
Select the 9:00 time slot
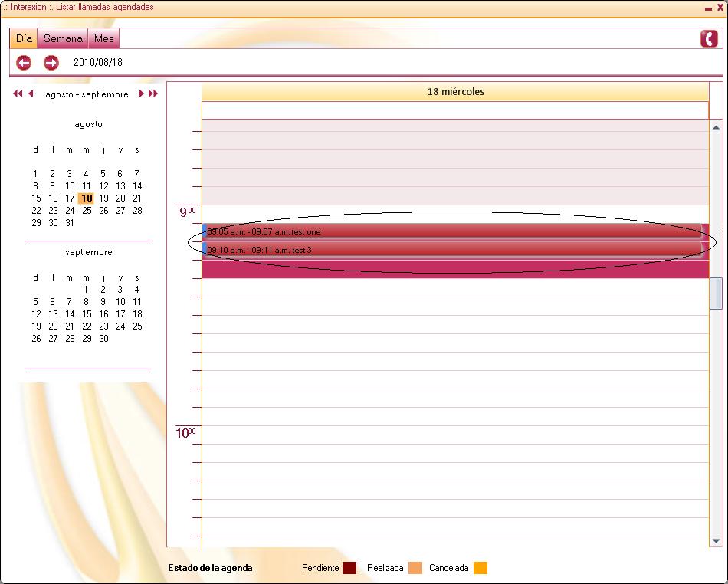[455, 214]
